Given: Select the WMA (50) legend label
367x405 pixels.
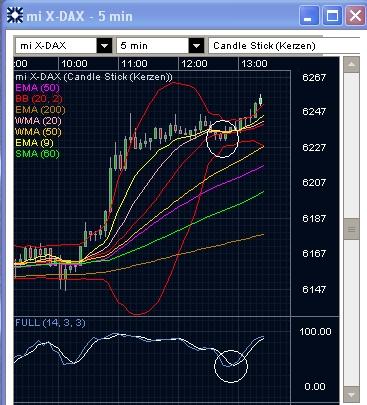Looking at the screenshot, I should pyautogui.click(x=38, y=132).
